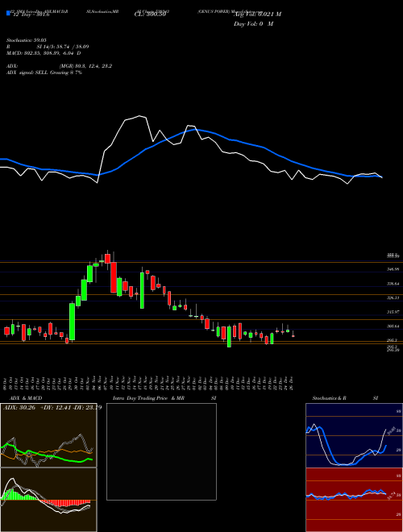Viewport: 403px width, 532px height.
Task: Click the white price line peak
Action: point(139,116)
